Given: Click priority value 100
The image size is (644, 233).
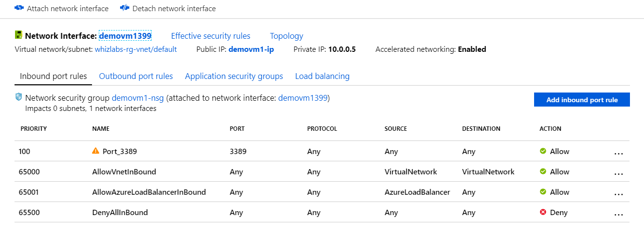Looking at the screenshot, I should click(24, 151).
